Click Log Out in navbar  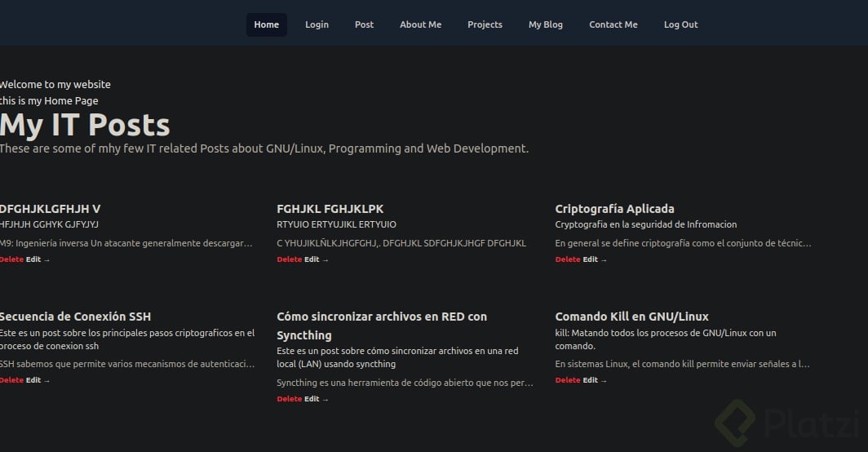(681, 25)
